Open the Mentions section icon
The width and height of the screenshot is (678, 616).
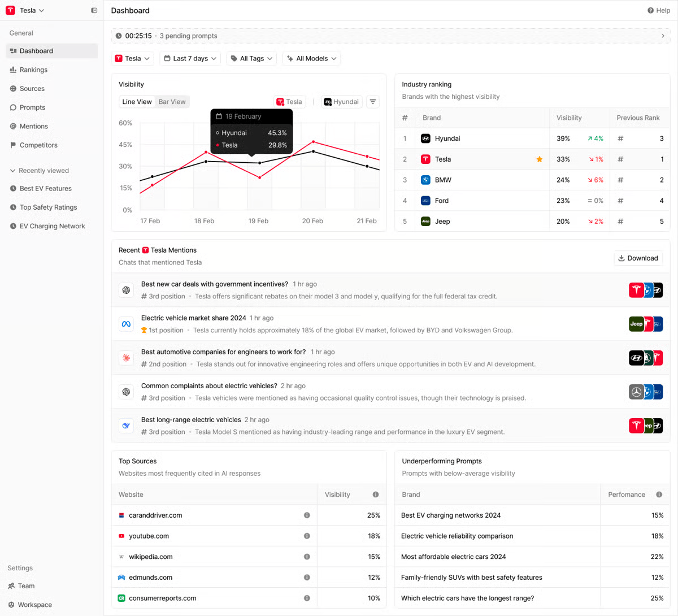pyautogui.click(x=12, y=126)
